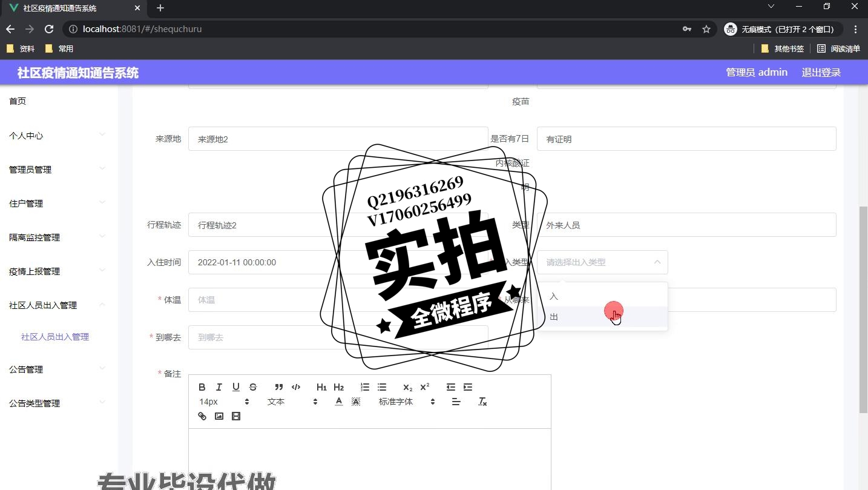Open the text alignment options
The height and width of the screenshot is (490, 868).
click(x=456, y=402)
